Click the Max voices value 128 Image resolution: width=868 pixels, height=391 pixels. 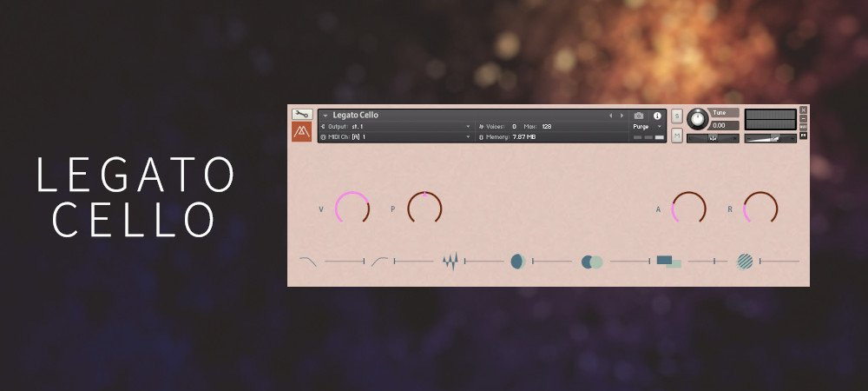pyautogui.click(x=547, y=126)
